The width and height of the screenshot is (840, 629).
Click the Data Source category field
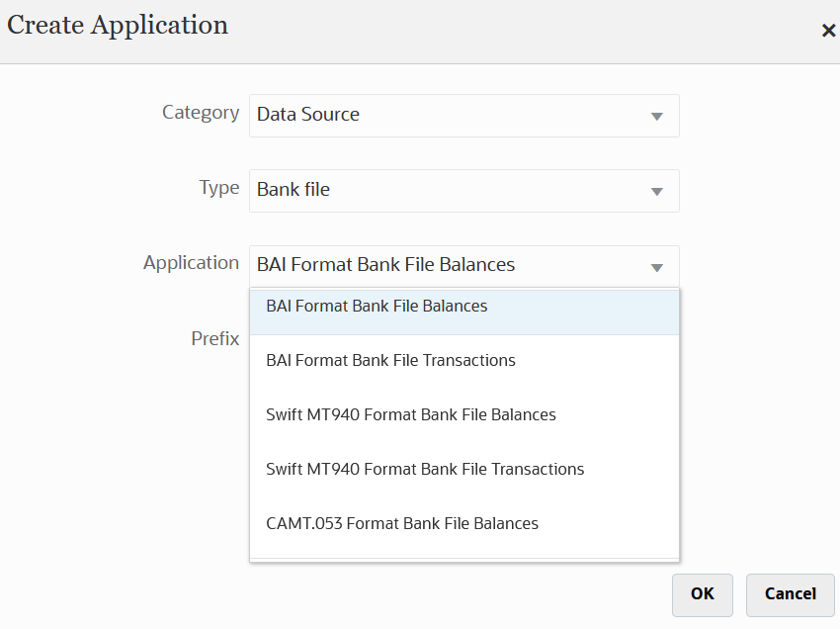click(445, 115)
